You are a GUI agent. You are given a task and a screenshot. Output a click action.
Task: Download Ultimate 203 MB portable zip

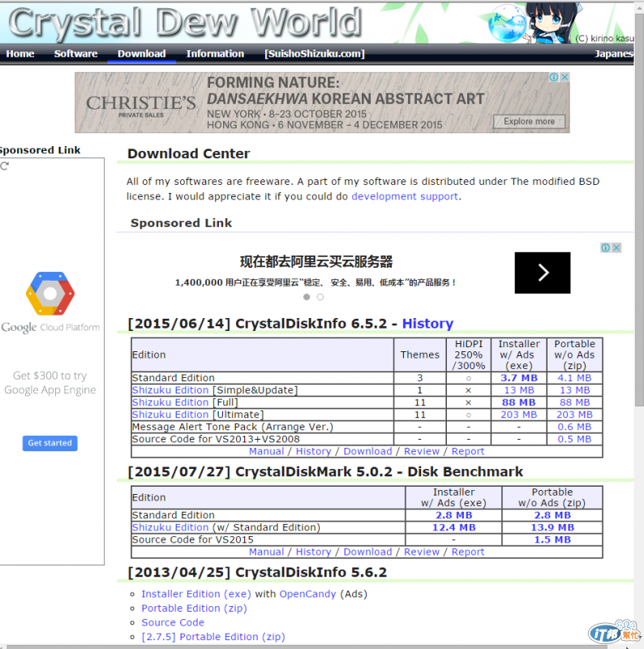[x=574, y=415]
